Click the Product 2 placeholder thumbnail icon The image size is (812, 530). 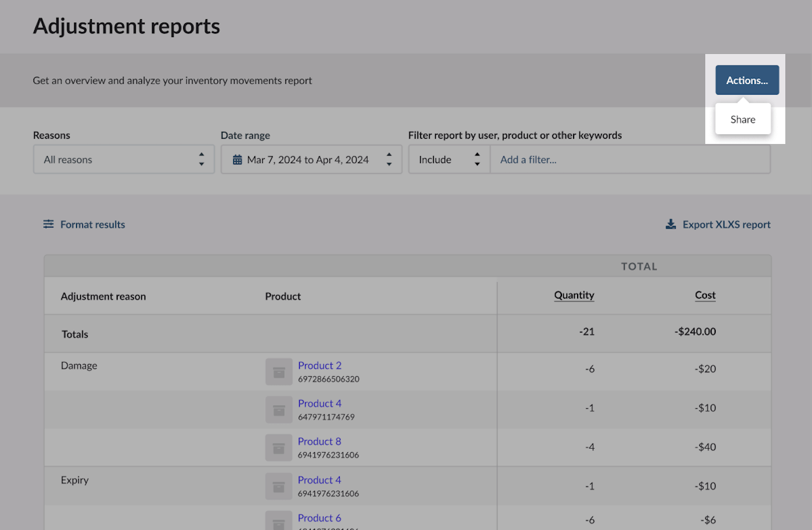[x=278, y=372]
